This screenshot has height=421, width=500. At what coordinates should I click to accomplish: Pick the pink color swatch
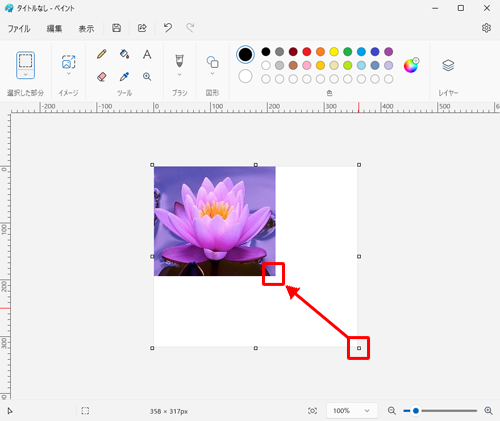(307, 65)
